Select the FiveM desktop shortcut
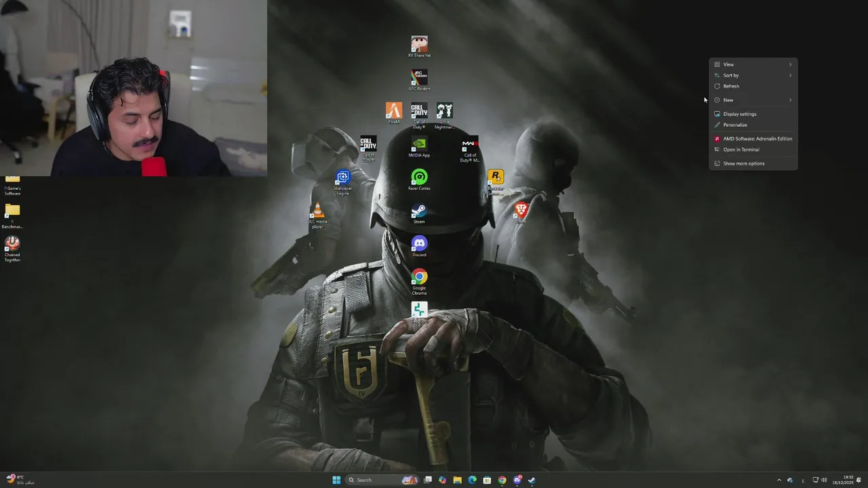This screenshot has height=488, width=868. coord(394,113)
